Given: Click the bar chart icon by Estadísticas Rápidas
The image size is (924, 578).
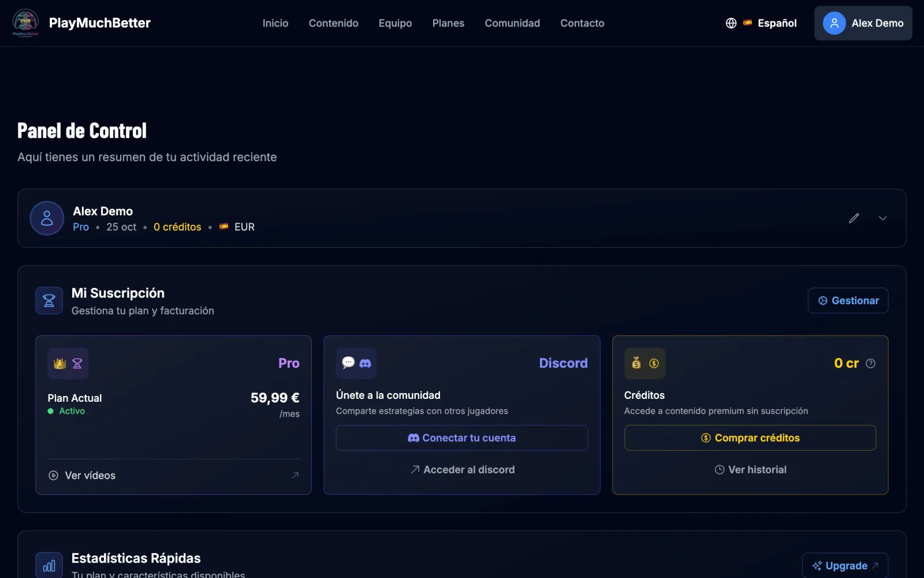Looking at the screenshot, I should click(49, 565).
